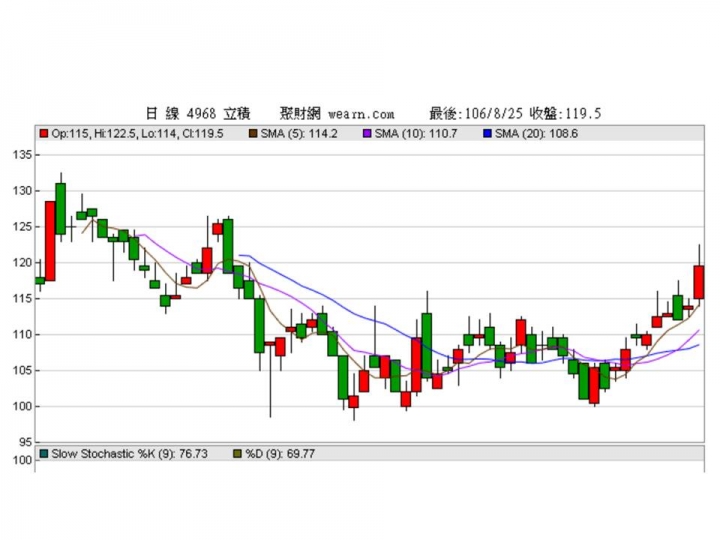Select the '%D (9): 69.77' label

click(280, 454)
